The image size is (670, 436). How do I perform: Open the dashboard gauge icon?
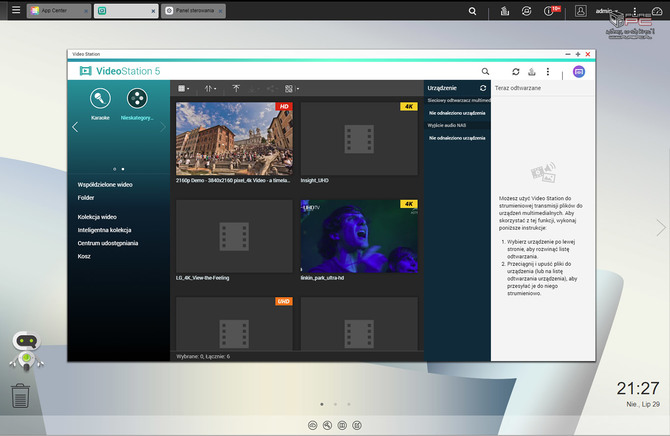(x=657, y=11)
